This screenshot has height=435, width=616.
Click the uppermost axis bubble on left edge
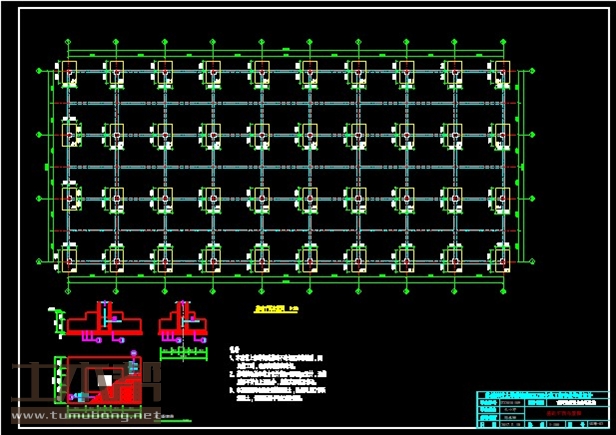pyautogui.click(x=40, y=71)
